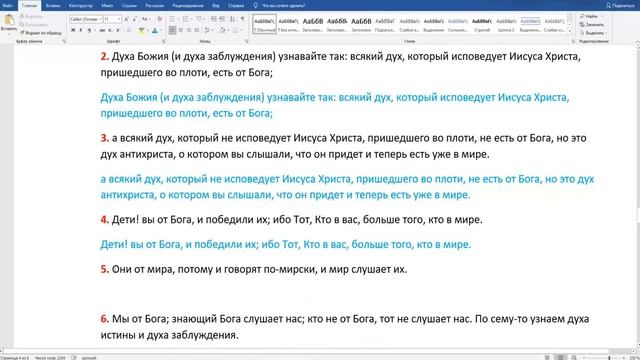Open the File (Файл) tab
Screen dimensions: 640x360
[x=7, y=6]
